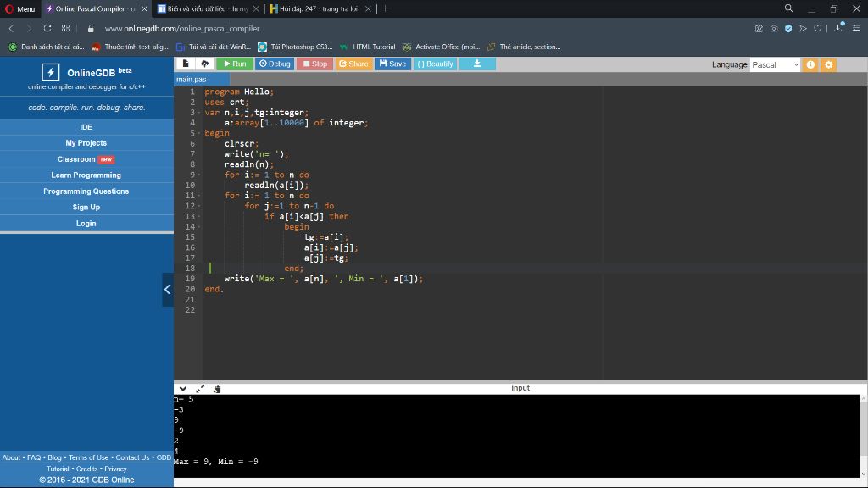
Task: Start the Debug session
Action: pos(275,64)
